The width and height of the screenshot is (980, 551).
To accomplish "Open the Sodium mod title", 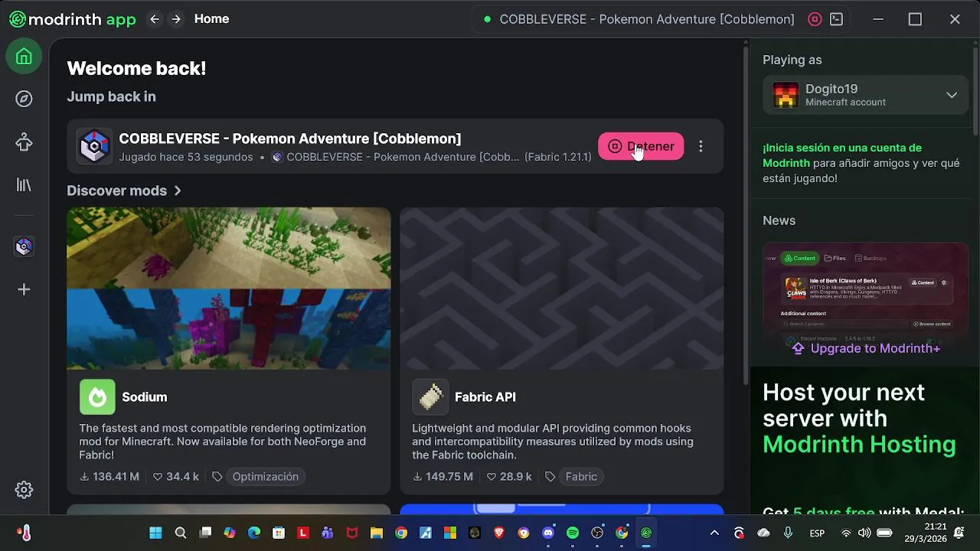I will pos(145,397).
